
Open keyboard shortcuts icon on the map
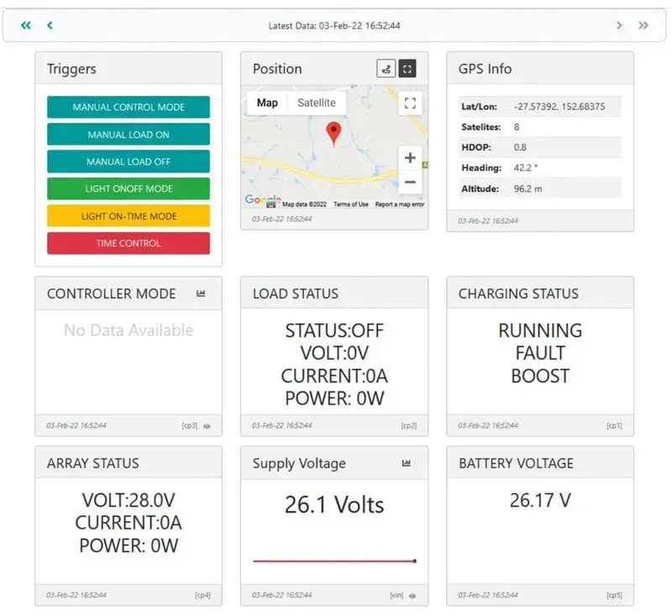coord(270,205)
